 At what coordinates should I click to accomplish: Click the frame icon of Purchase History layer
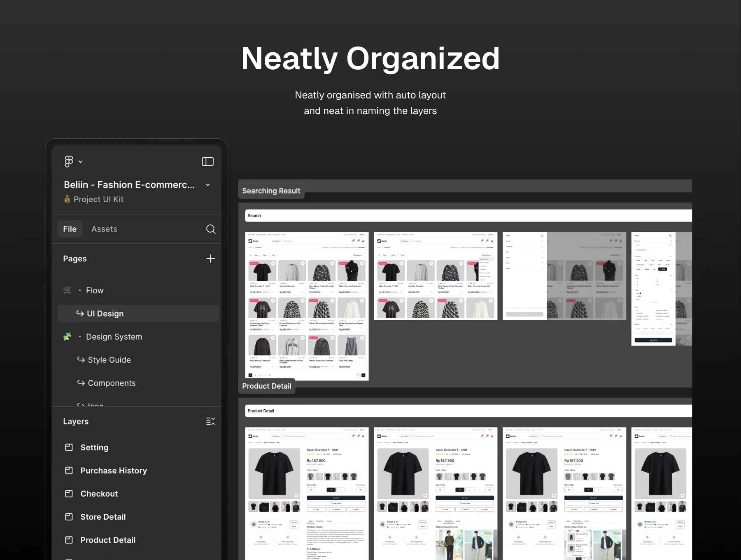pos(69,470)
